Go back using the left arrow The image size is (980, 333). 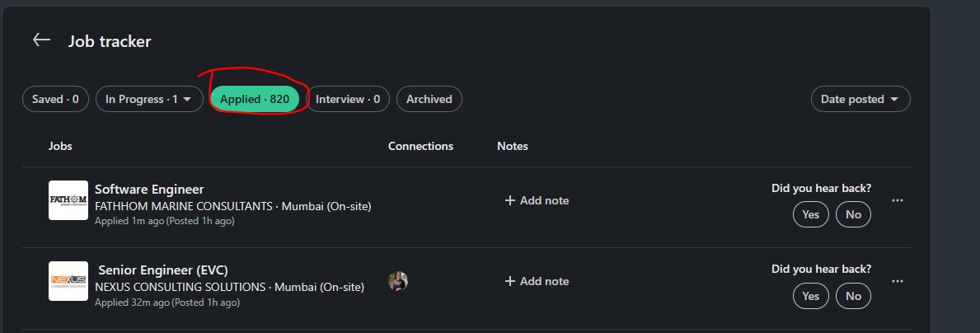click(x=41, y=40)
